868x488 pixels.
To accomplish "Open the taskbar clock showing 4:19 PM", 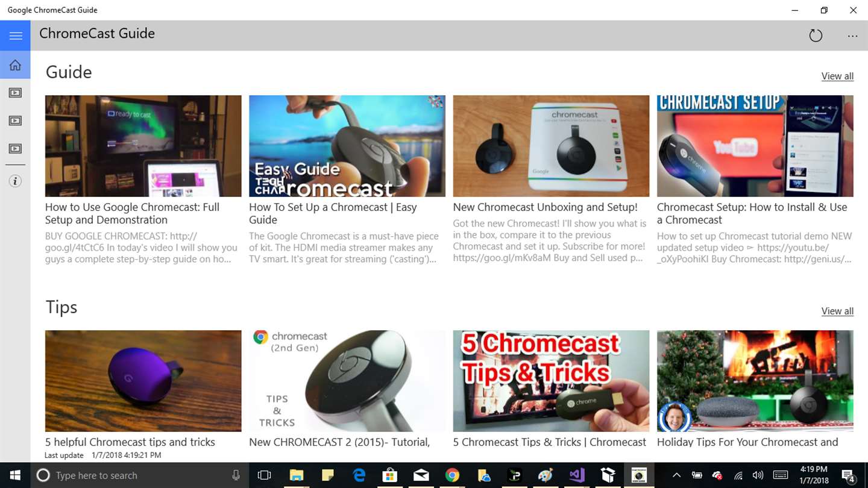I will click(814, 475).
